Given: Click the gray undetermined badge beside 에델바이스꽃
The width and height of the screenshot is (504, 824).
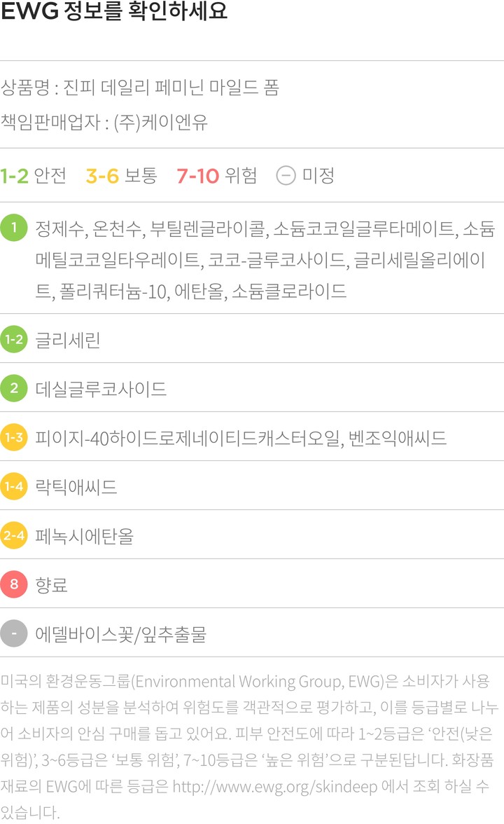Looking at the screenshot, I should pyautogui.click(x=14, y=634).
